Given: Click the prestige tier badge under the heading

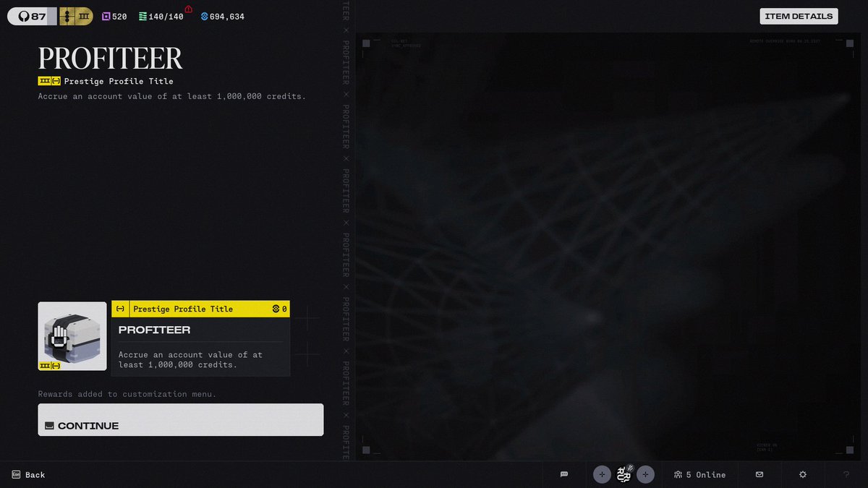Looking at the screenshot, I should click(49, 81).
